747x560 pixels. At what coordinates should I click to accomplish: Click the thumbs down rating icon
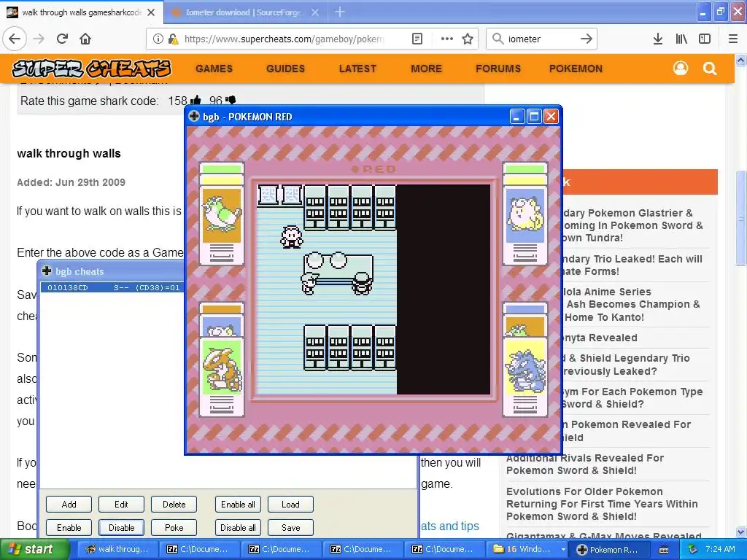[x=231, y=100]
